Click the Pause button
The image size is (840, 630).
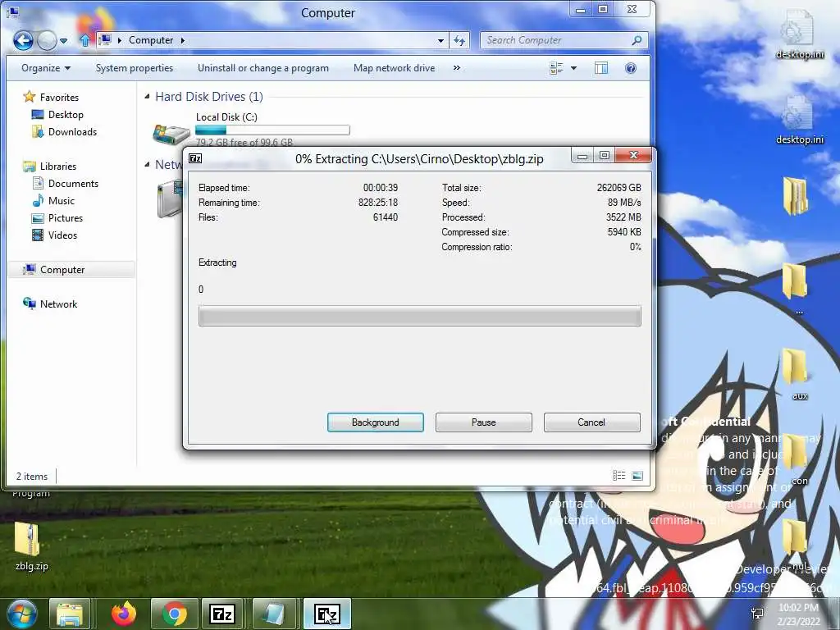(483, 422)
